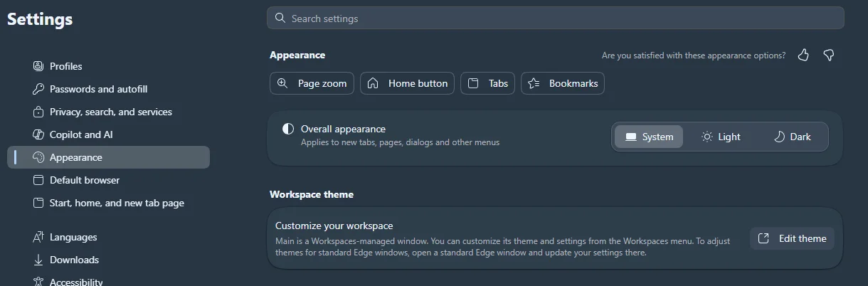Go to the Downloads settings
The height and width of the screenshot is (286, 868).
(108, 260)
